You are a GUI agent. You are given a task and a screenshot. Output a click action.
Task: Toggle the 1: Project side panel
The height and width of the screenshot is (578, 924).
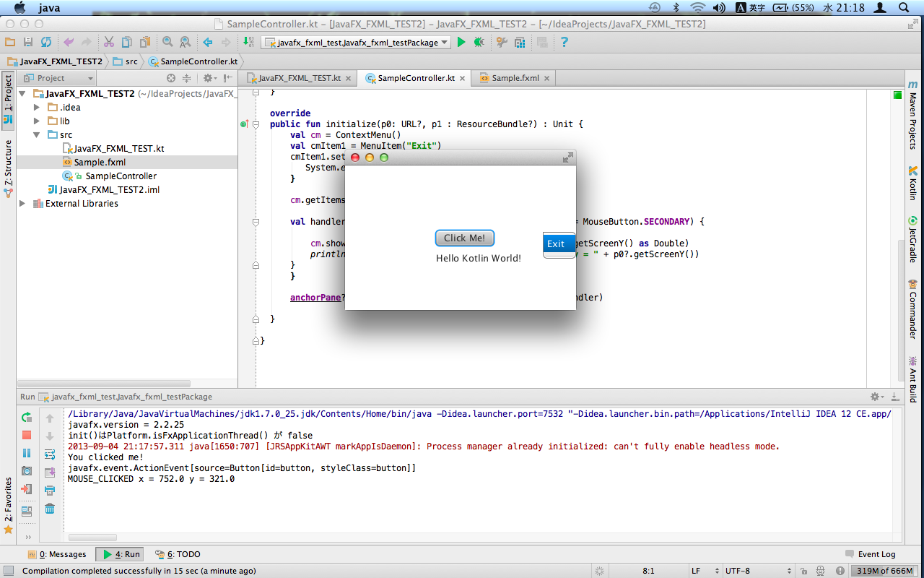coord(8,100)
